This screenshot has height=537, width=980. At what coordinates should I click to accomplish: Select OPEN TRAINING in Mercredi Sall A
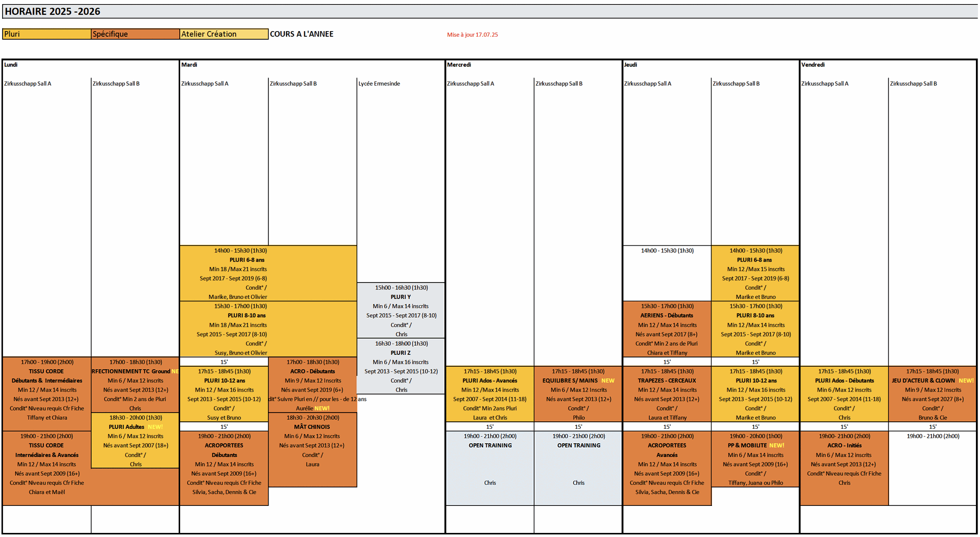point(490,446)
